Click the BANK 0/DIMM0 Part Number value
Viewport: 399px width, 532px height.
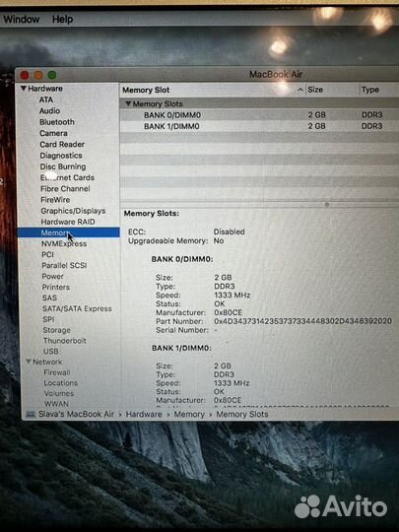point(302,321)
